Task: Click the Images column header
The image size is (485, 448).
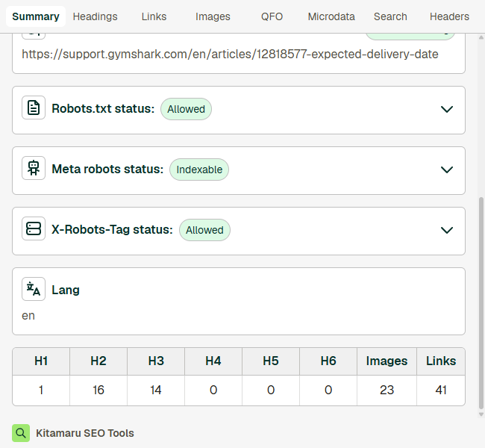Action: [387, 361]
